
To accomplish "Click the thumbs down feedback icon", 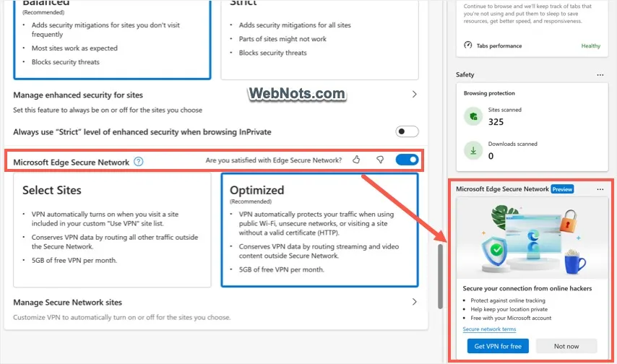I will [x=380, y=160].
